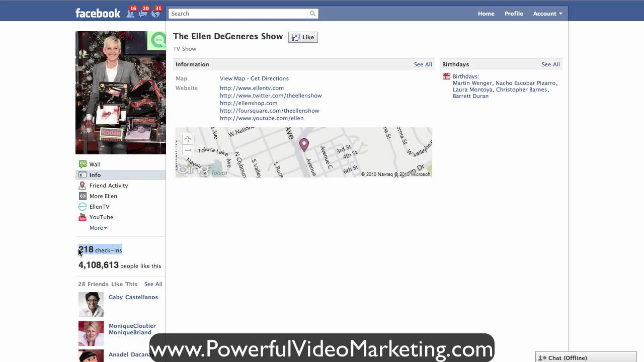Expand the More sidebar list
The height and width of the screenshot is (362, 644).
98,228
